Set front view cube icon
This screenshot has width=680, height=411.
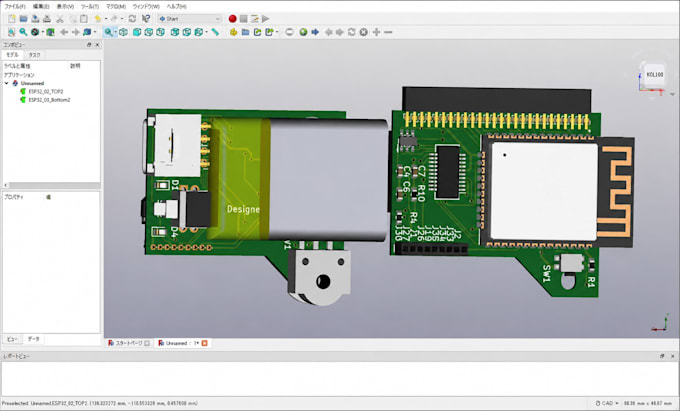point(137,32)
